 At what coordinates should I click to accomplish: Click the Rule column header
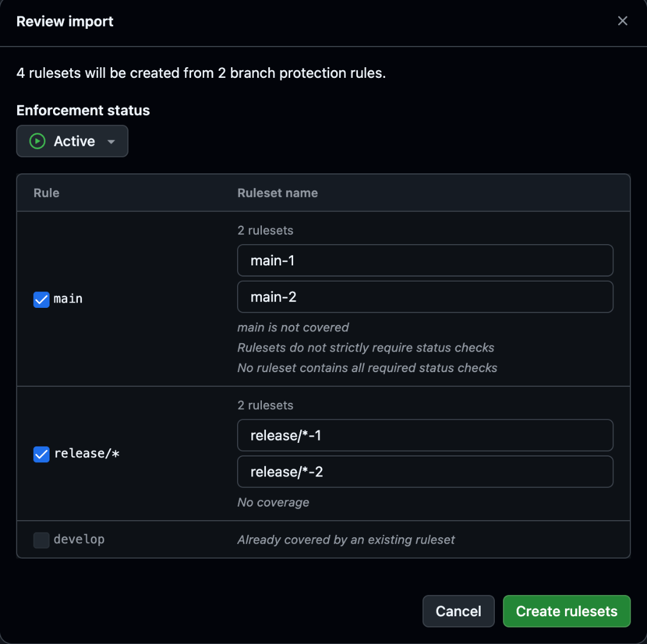click(x=46, y=193)
